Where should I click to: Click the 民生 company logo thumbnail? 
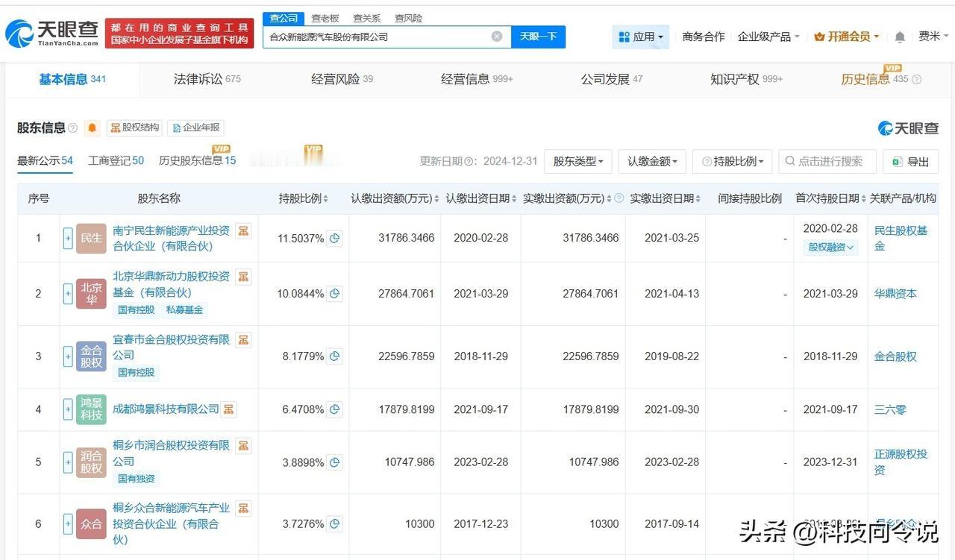(x=91, y=239)
